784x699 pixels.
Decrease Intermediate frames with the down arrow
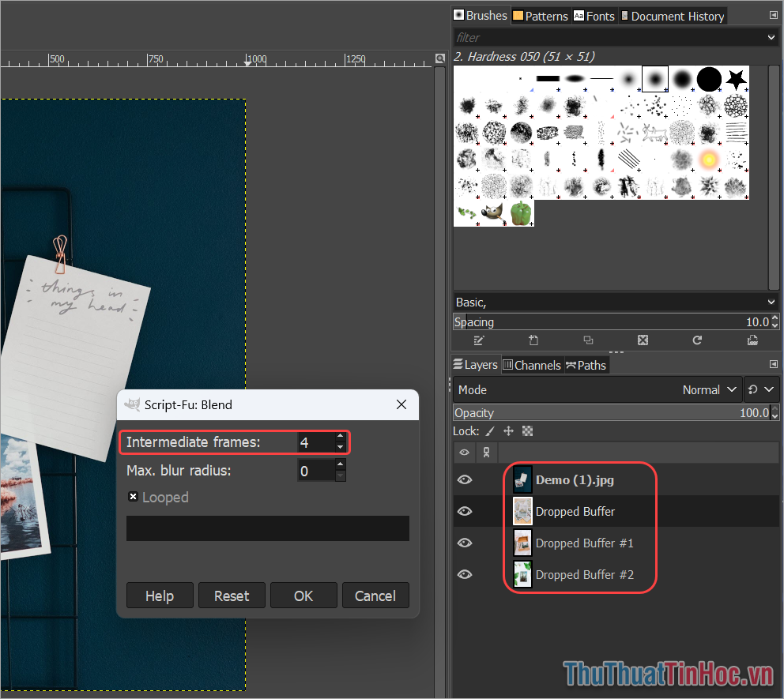tap(340, 447)
